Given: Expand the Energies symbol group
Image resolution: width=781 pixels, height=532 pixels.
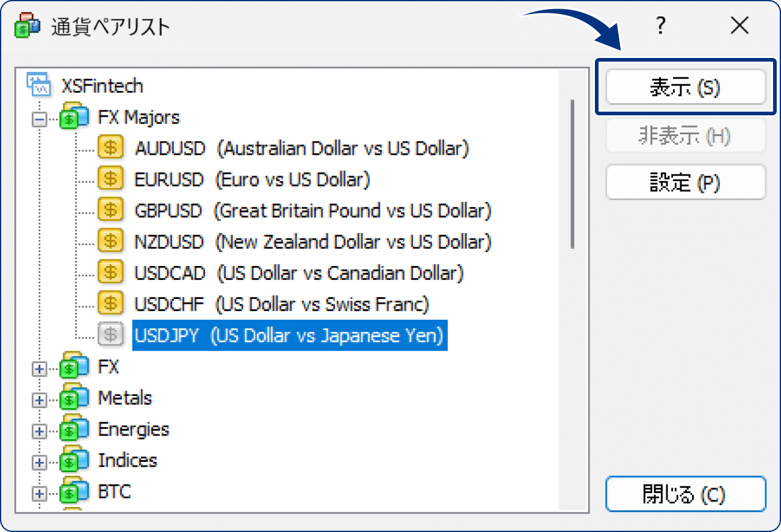Looking at the screenshot, I should click(x=40, y=431).
